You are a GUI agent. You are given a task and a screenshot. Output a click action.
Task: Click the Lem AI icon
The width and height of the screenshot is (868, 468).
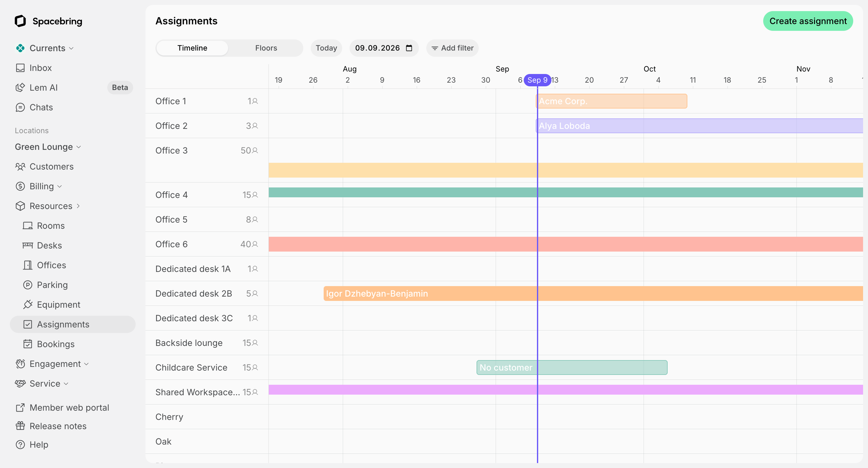pos(20,88)
